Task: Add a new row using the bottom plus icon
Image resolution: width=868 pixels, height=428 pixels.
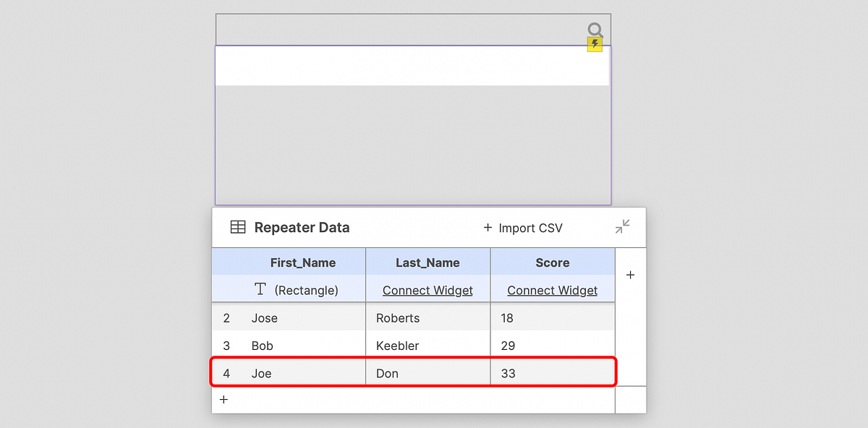Action: click(x=224, y=399)
